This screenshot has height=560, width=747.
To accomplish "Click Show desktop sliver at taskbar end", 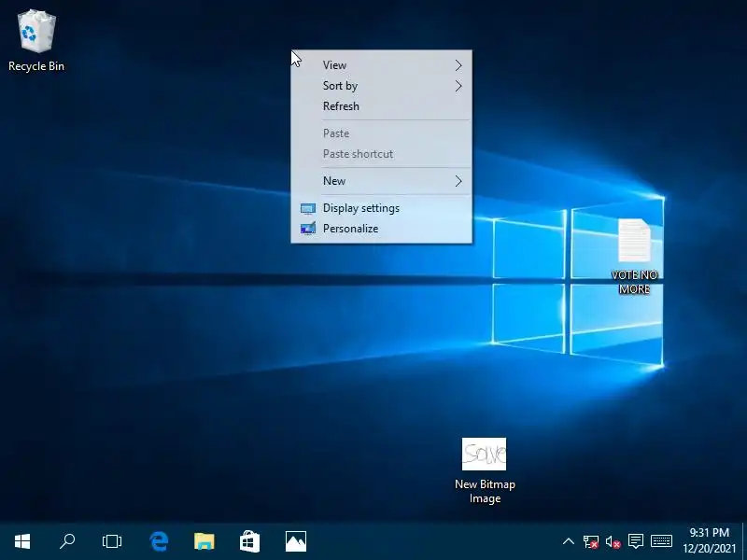I will pos(744,541).
